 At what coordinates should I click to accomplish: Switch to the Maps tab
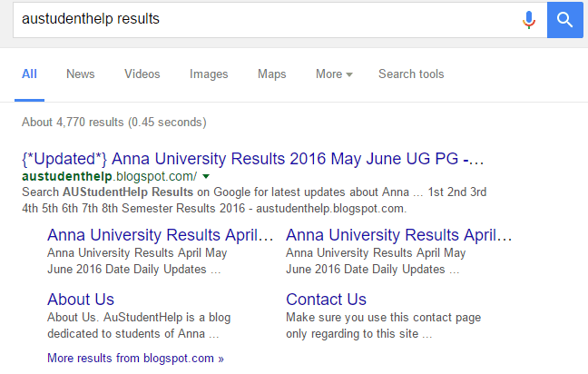pyautogui.click(x=271, y=74)
